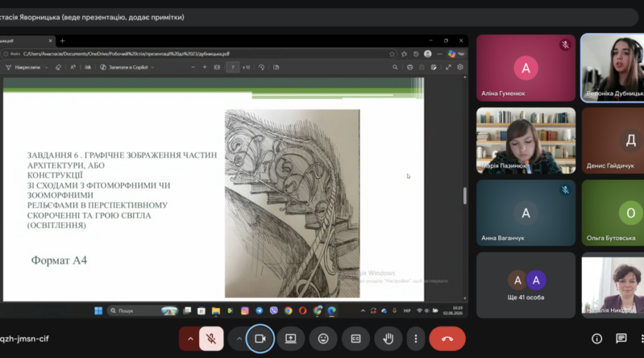The image size is (644, 358).
Task: Open more options three-dot menu
Action: [x=416, y=339]
